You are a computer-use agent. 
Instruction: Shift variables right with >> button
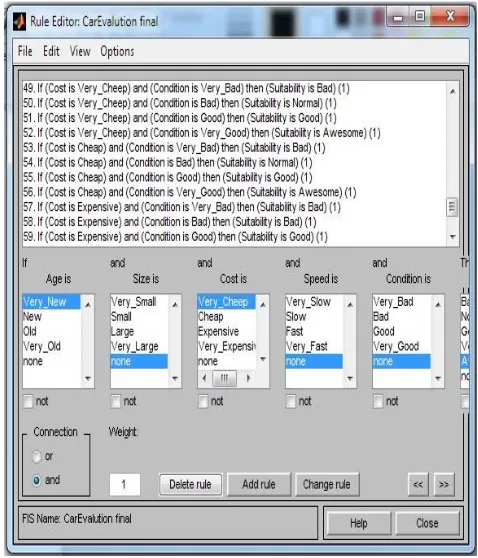tap(444, 485)
